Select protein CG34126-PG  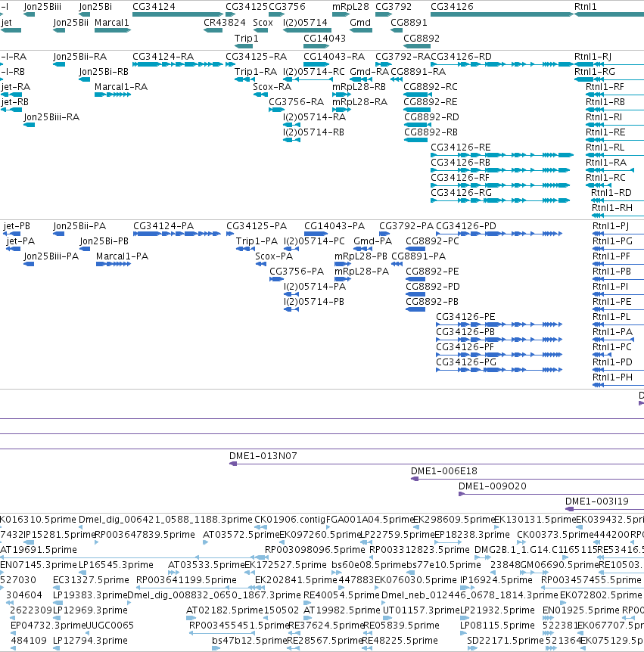click(x=466, y=362)
